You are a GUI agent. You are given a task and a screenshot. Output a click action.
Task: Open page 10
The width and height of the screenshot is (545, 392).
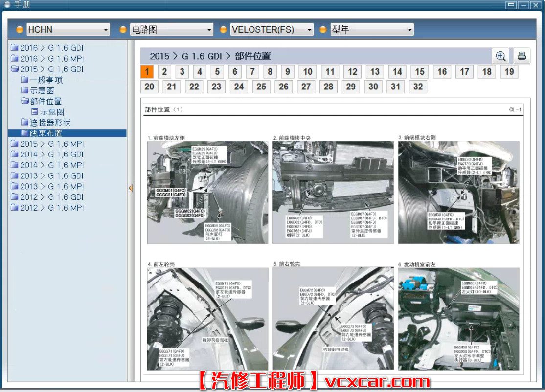[x=307, y=72]
